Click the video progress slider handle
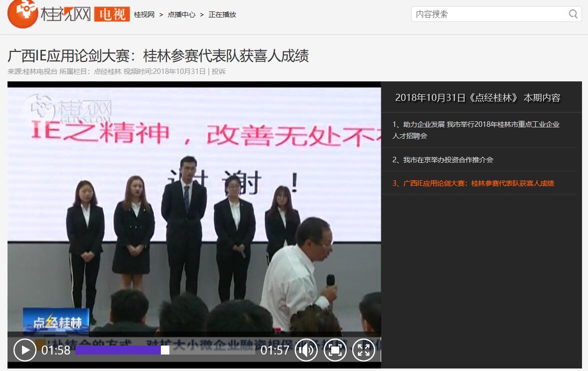 (165, 350)
